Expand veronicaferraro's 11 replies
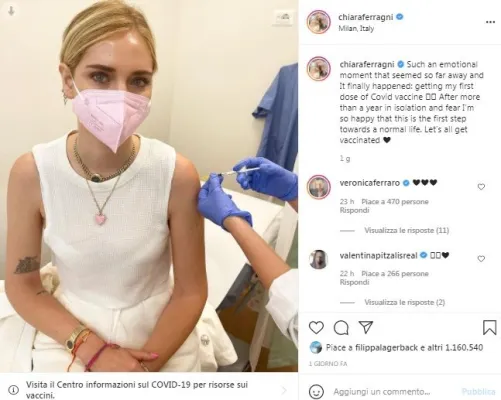This screenshot has height=400, width=501. 406,230
